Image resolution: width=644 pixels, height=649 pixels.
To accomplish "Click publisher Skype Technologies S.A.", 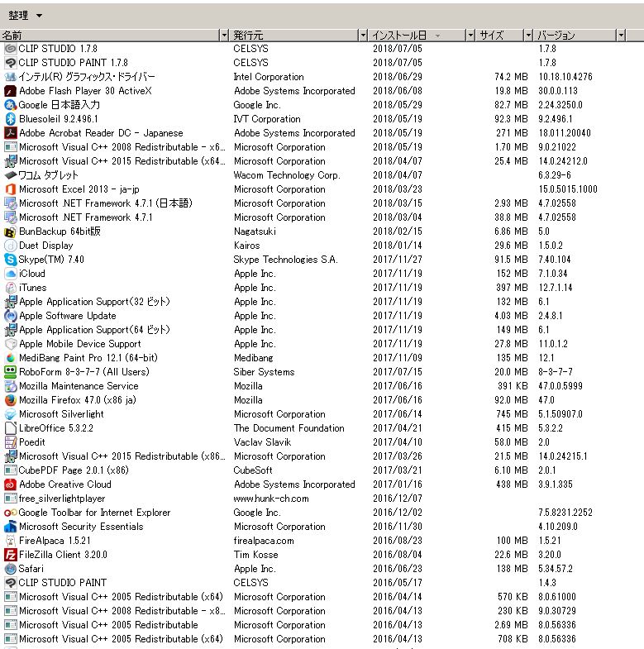I will click(x=285, y=260).
